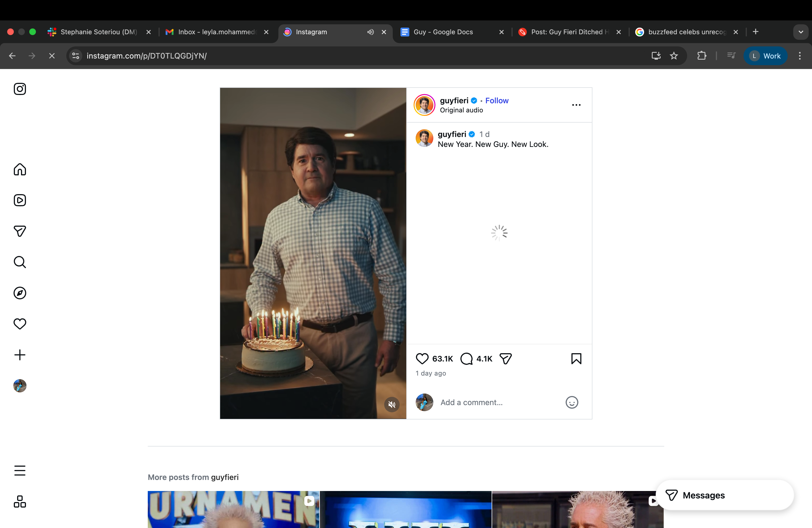The width and height of the screenshot is (812, 528).
Task: Open the Explore compass icon
Action: pyautogui.click(x=20, y=293)
